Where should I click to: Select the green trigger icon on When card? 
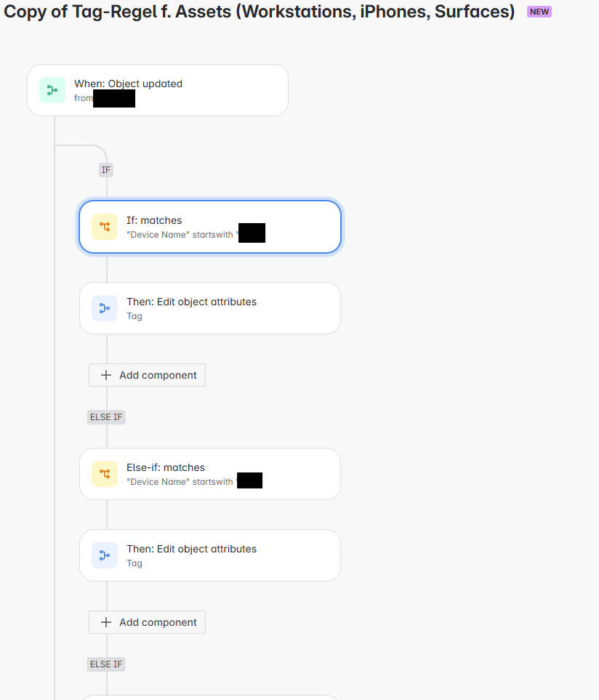click(x=52, y=90)
